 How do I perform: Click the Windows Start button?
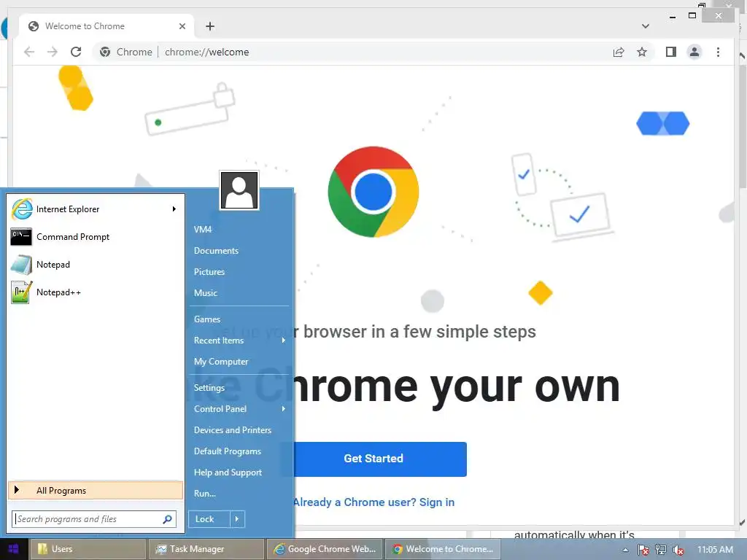[x=13, y=549]
